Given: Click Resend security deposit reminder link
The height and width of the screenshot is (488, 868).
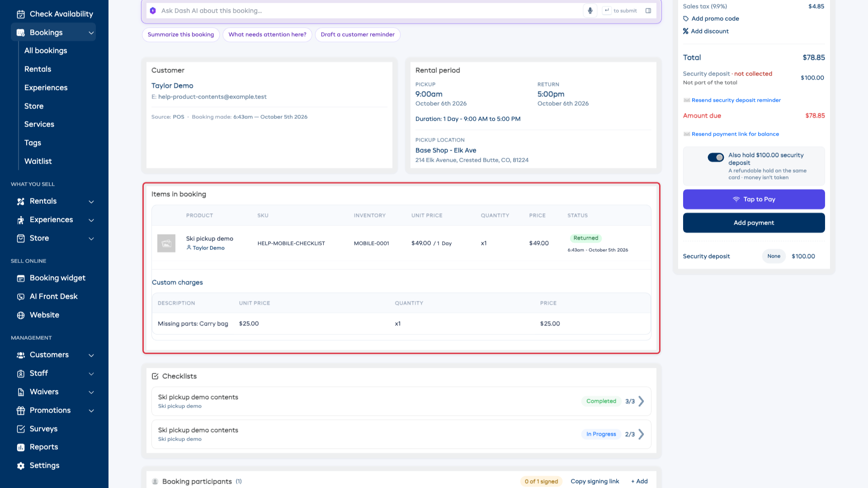Looking at the screenshot, I should pyautogui.click(x=736, y=100).
